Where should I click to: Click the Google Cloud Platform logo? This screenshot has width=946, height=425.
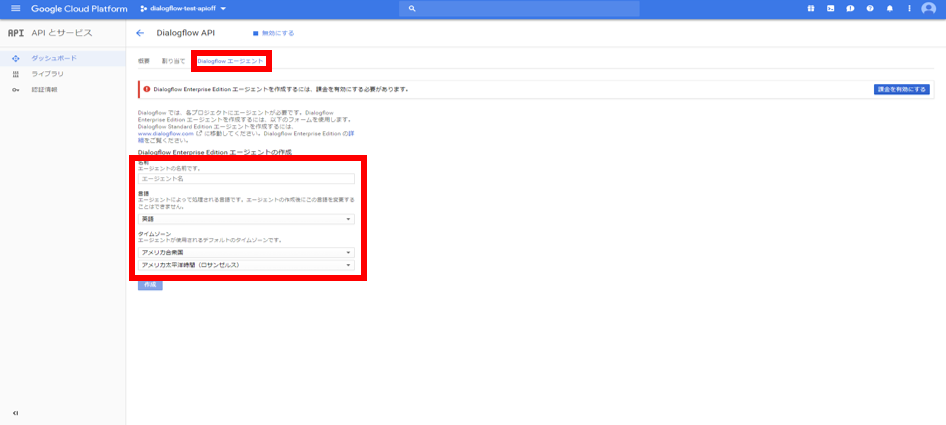[x=79, y=9]
